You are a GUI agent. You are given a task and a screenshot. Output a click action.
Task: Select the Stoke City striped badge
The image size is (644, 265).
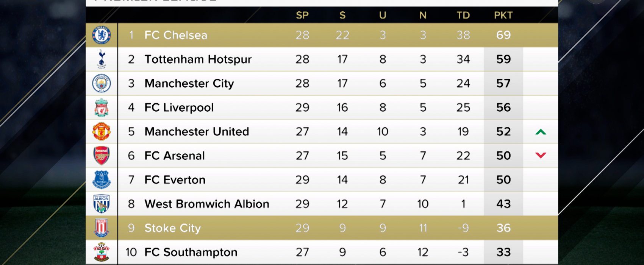click(x=102, y=228)
